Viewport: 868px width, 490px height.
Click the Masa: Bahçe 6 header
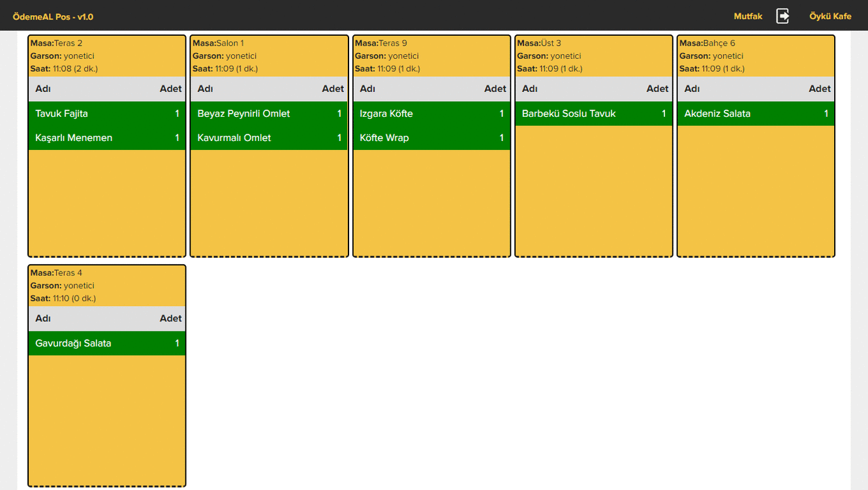pyautogui.click(x=707, y=43)
